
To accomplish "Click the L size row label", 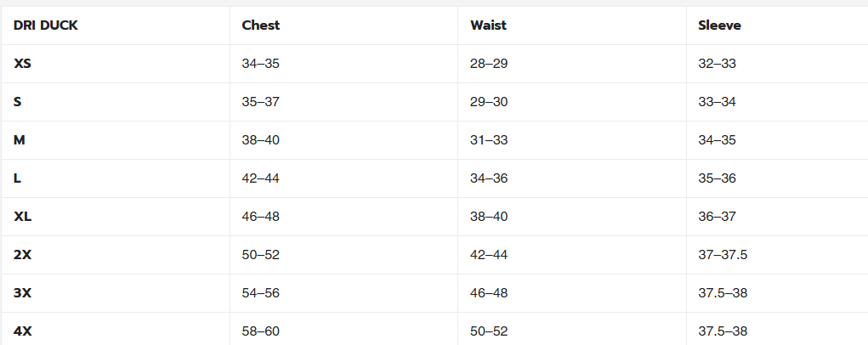I will (17, 178).
